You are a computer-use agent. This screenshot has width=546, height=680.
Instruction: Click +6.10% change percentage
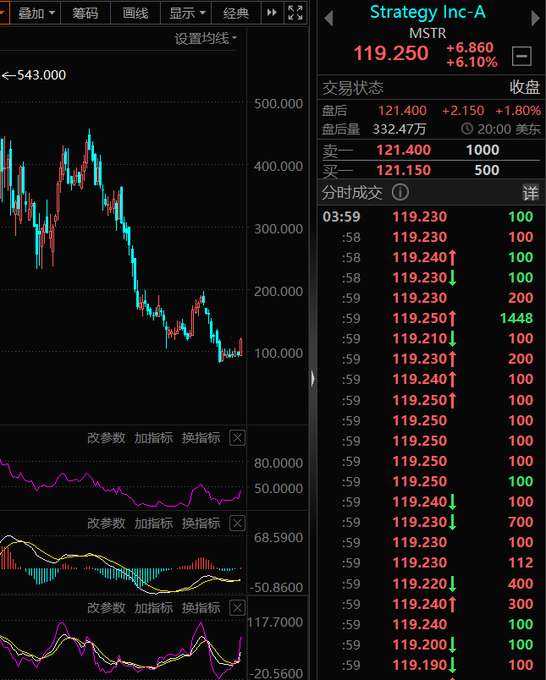471,62
